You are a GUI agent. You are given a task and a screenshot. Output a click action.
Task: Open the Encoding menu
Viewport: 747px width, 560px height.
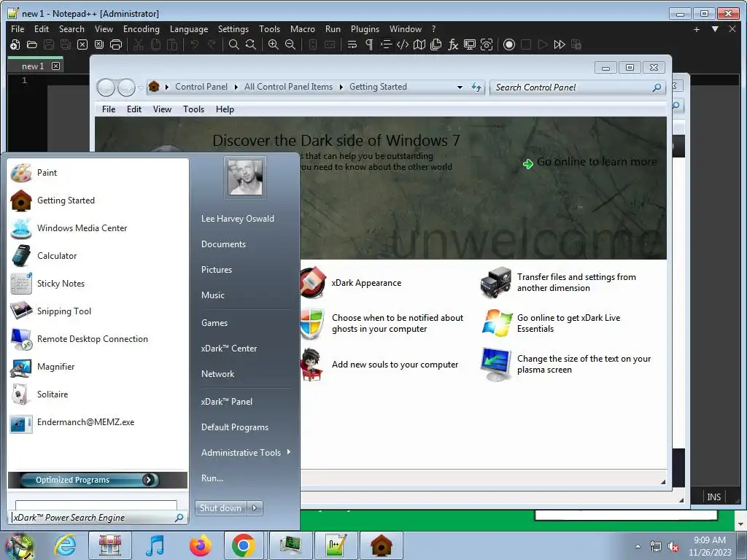141,29
